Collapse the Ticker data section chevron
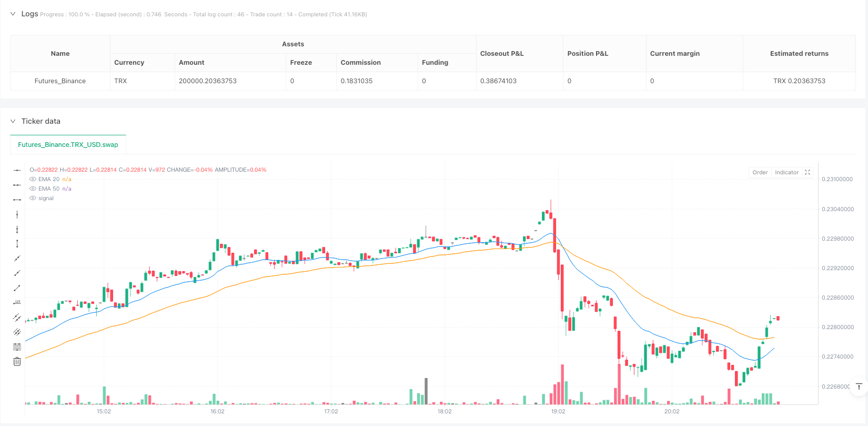Image resolution: width=868 pixels, height=426 pixels. [13, 121]
